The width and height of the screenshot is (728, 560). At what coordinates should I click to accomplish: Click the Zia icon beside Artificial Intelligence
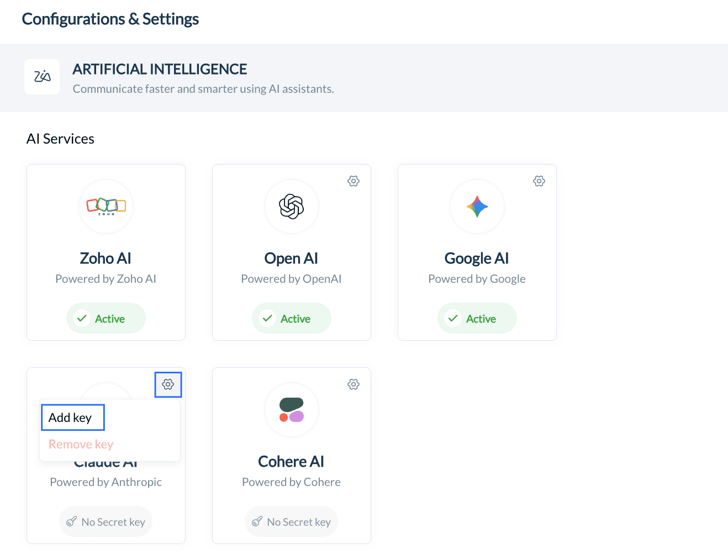point(42,77)
